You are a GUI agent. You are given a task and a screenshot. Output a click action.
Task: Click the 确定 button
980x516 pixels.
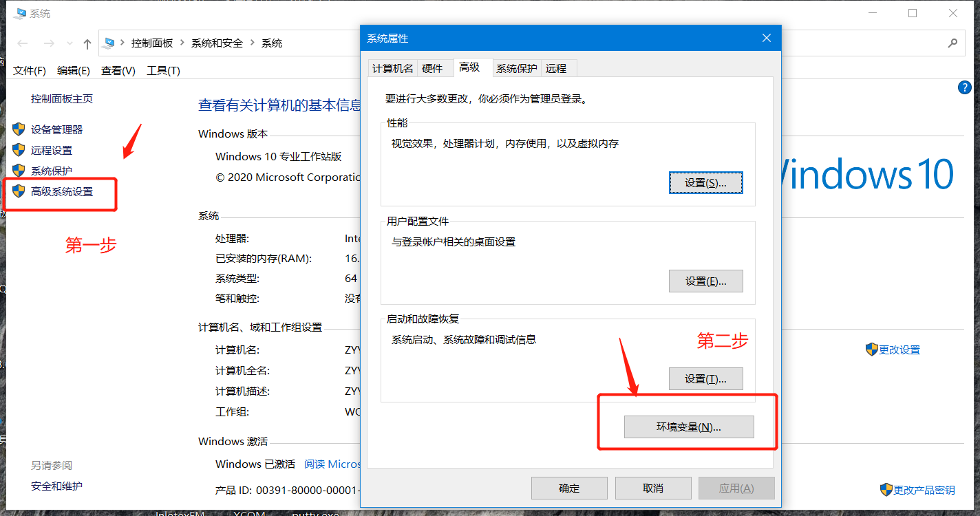(x=569, y=488)
